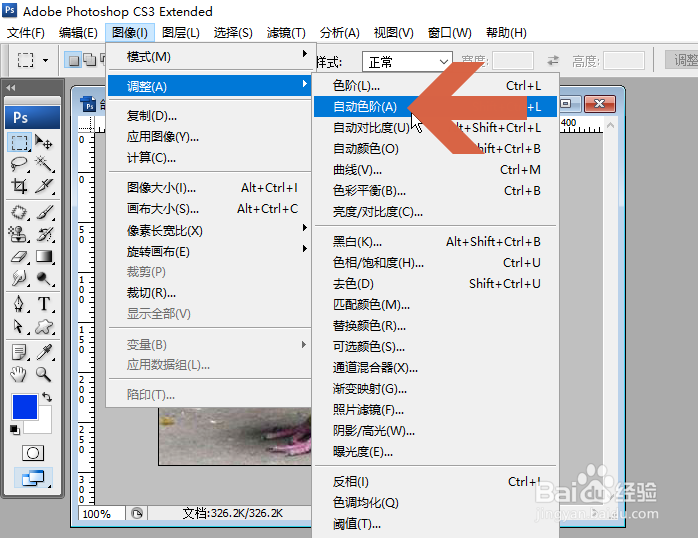Choose 去色(D) menu entry
698x538 pixels.
[435, 283]
